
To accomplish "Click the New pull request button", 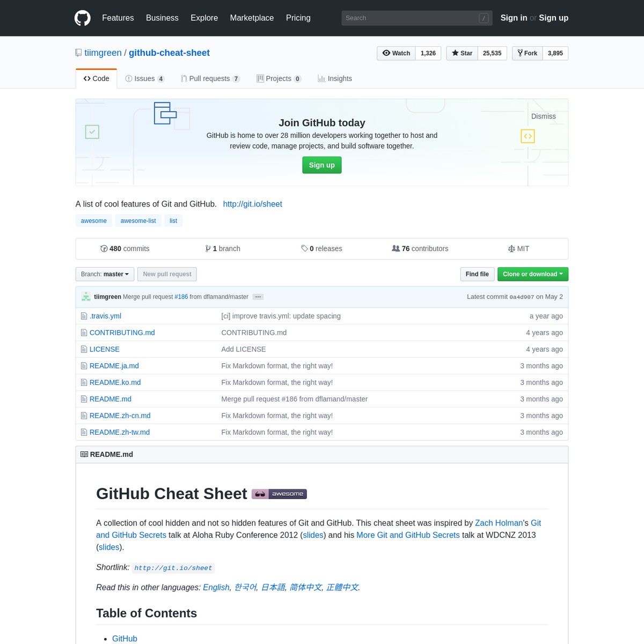I will click(x=167, y=274).
